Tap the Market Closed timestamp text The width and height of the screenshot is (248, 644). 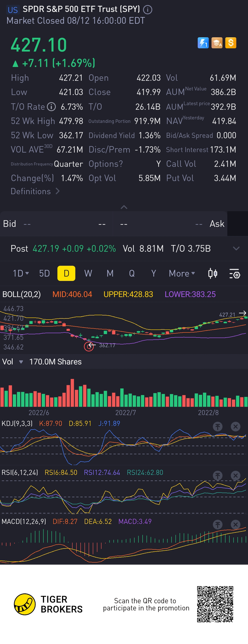[76, 20]
